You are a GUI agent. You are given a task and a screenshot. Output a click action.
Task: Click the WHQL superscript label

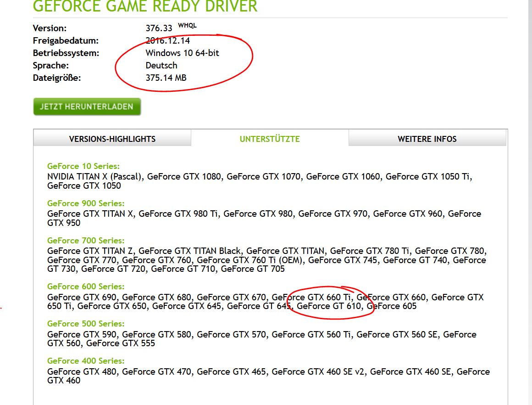187,25
